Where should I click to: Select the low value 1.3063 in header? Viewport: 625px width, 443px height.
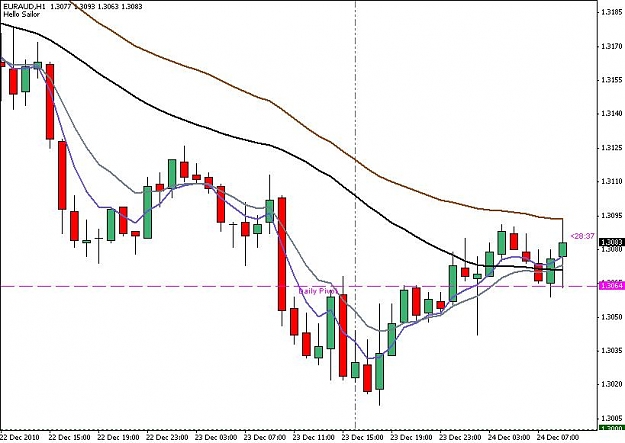point(108,6)
